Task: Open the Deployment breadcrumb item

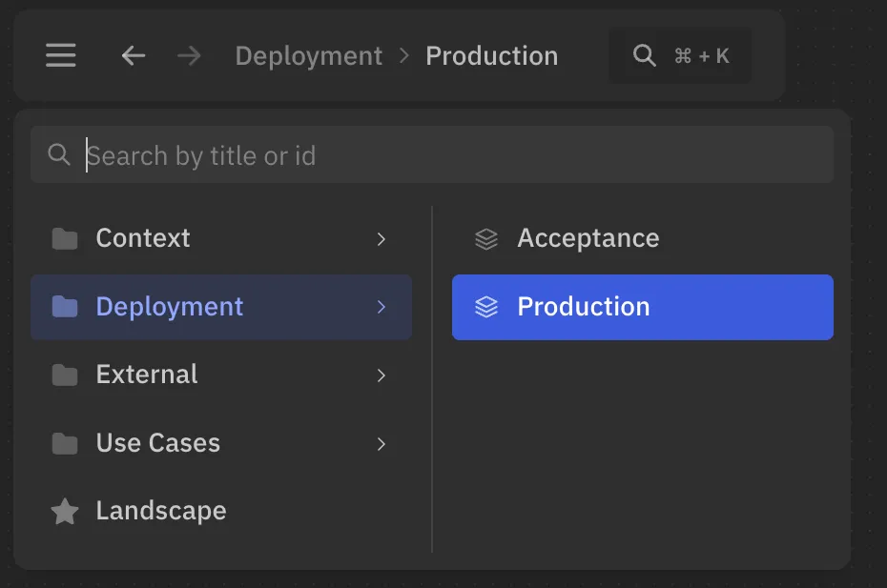Action: (x=308, y=55)
